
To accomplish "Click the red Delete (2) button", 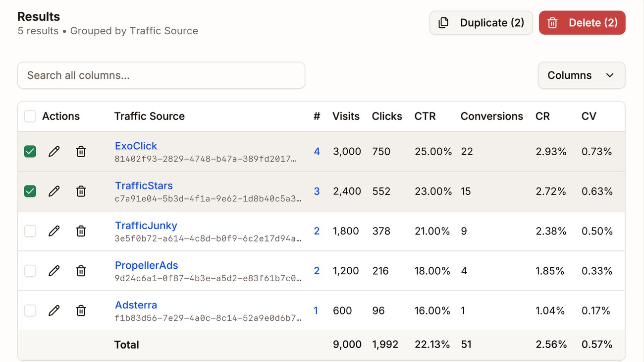I will point(582,23).
